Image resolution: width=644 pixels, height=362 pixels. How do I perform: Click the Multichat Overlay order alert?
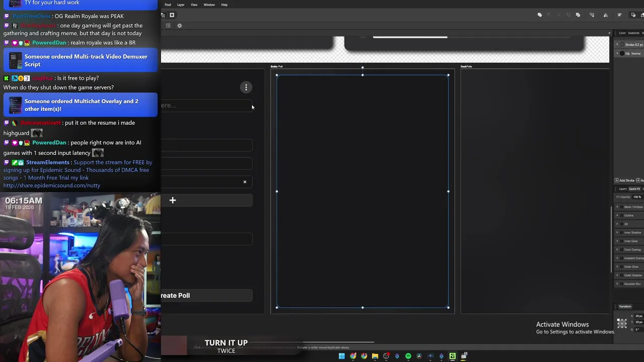pos(80,105)
